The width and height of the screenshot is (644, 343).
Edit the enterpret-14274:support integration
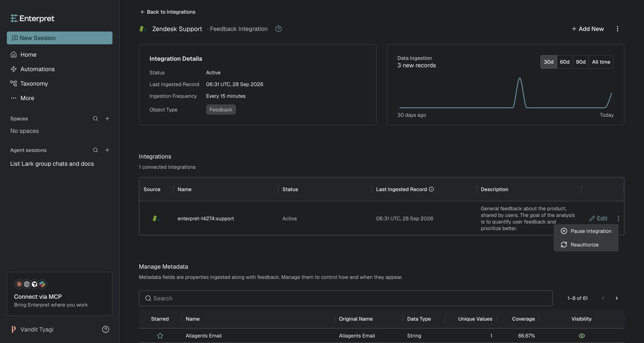[x=598, y=218]
